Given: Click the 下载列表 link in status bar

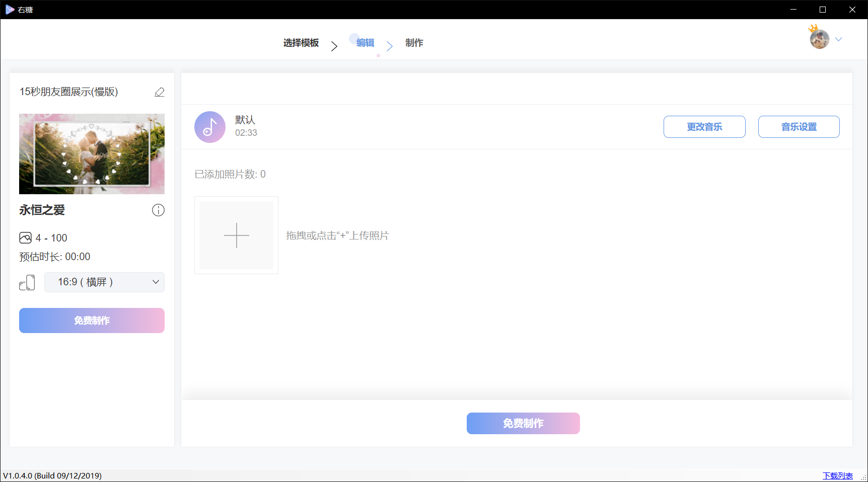Looking at the screenshot, I should 837,475.
